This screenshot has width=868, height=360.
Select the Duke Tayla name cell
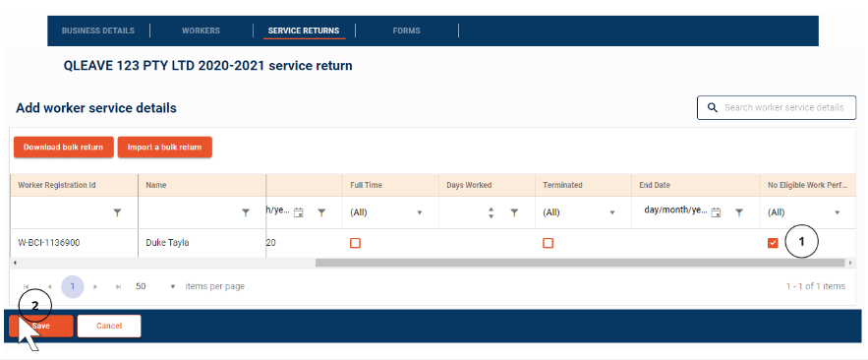point(203,243)
